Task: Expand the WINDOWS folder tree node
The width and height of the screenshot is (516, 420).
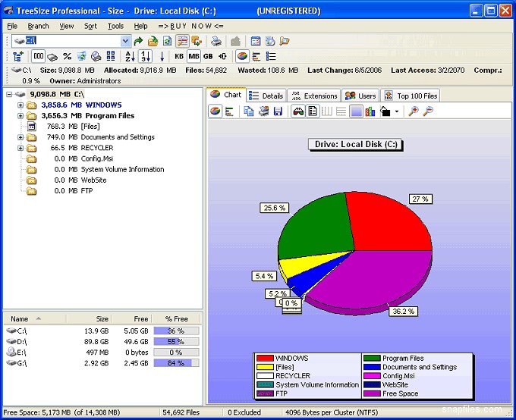Action: (x=20, y=105)
